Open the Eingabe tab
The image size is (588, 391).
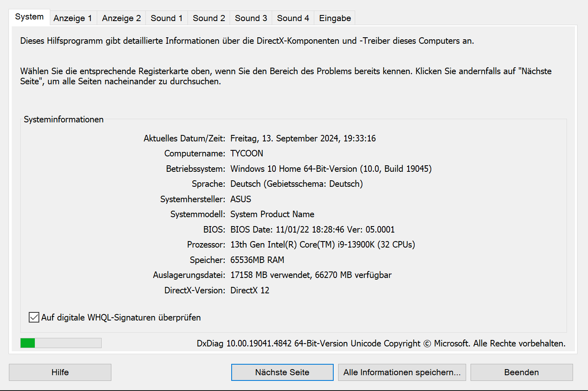(334, 18)
